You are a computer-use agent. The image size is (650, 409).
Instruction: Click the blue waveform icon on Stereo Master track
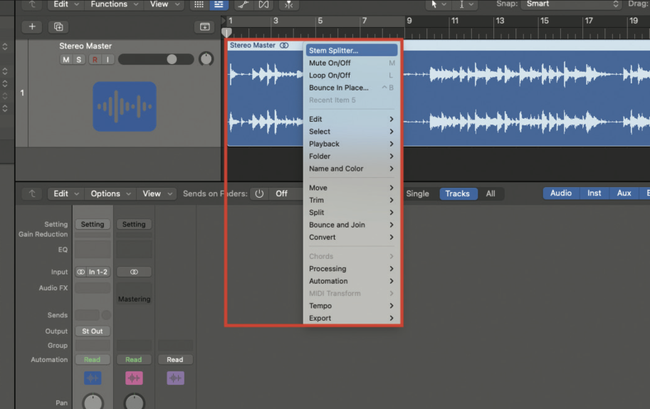tap(123, 108)
